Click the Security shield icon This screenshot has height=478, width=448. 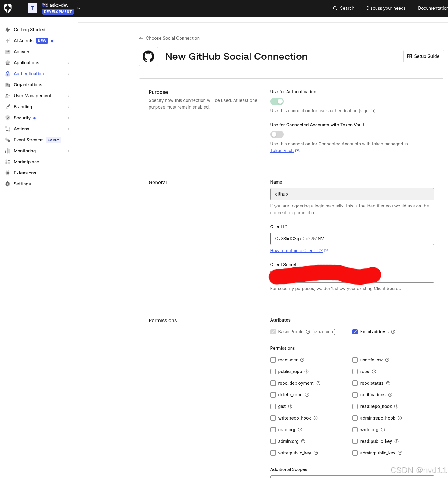point(8,118)
